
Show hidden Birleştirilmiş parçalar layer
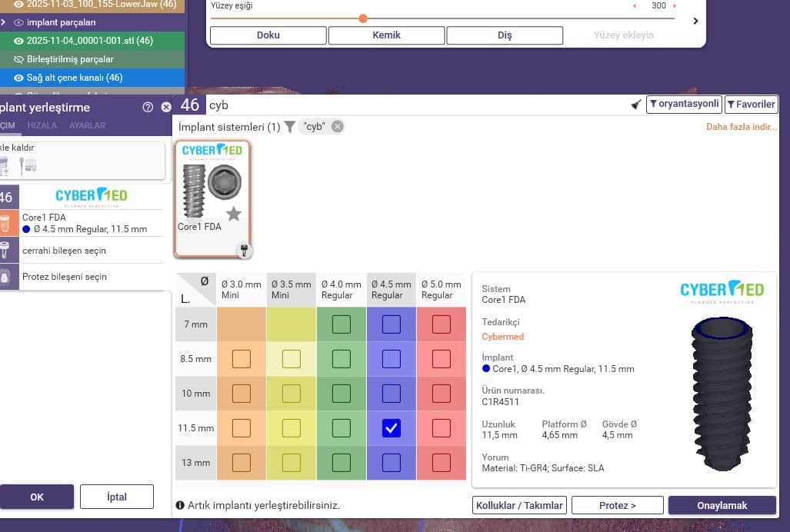point(19,59)
